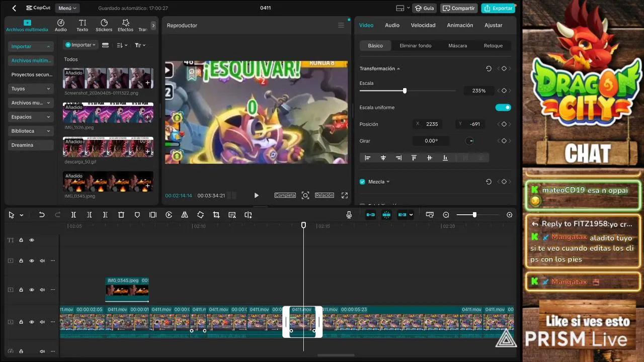Image resolution: width=644 pixels, height=362 pixels.
Task: Open the sort order dropdown
Action: click(122, 45)
